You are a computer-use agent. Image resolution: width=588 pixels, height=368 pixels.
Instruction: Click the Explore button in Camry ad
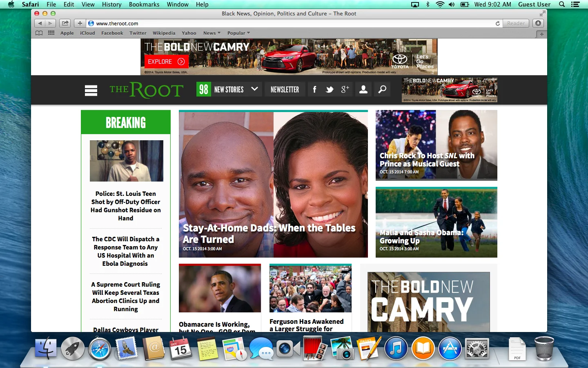point(166,61)
